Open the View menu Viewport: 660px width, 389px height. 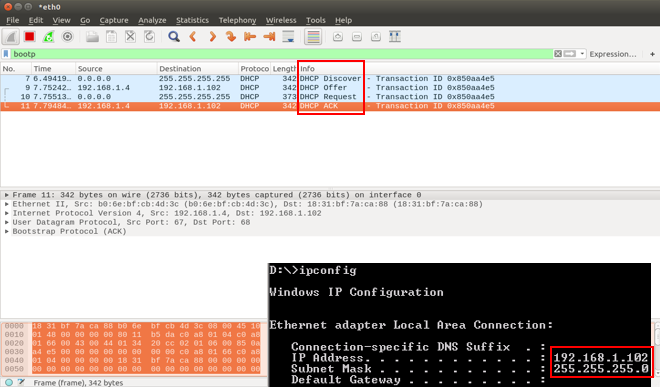coord(61,20)
